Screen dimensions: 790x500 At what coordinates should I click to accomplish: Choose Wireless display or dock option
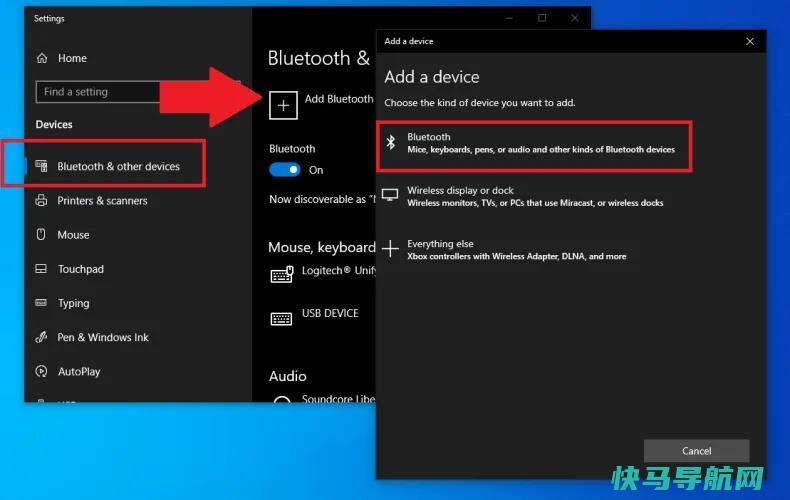click(534, 196)
